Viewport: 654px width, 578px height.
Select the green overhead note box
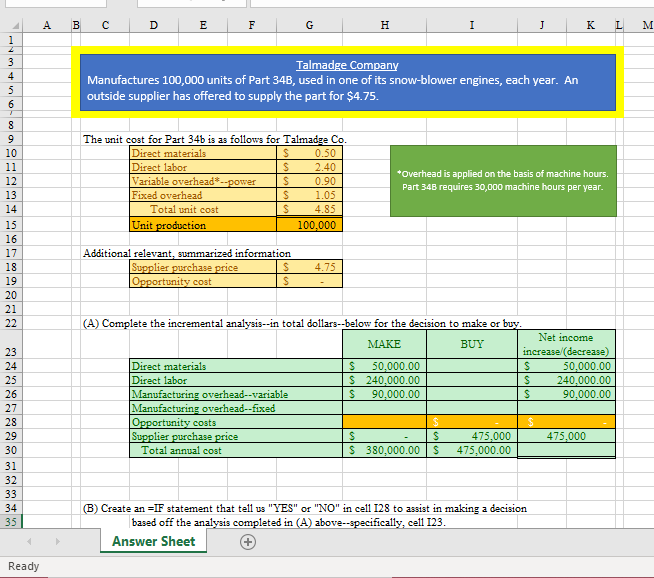pos(501,180)
